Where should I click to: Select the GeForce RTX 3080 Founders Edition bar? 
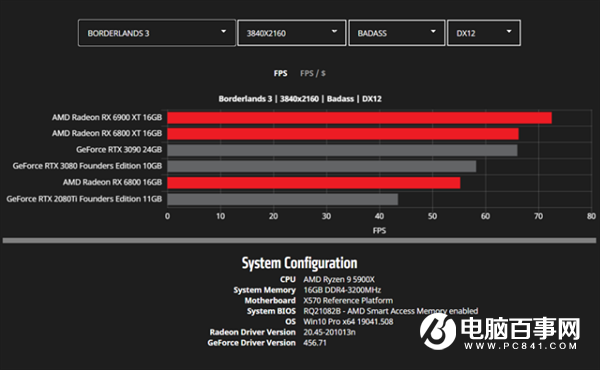321,166
